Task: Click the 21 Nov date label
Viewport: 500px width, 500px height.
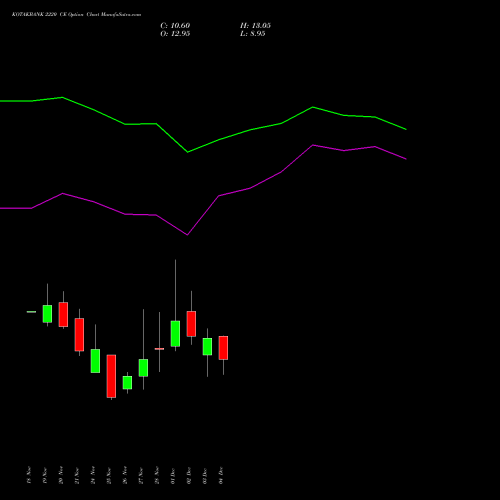Action: (77, 475)
